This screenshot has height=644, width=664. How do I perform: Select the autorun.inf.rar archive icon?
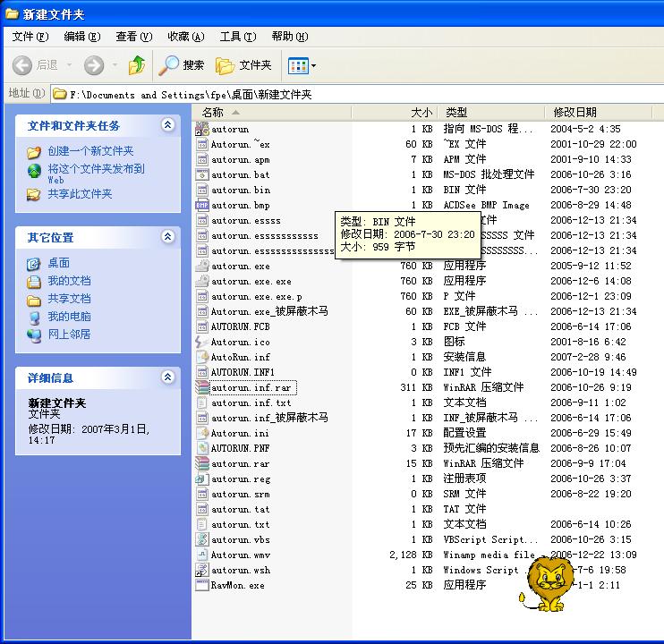pos(202,387)
